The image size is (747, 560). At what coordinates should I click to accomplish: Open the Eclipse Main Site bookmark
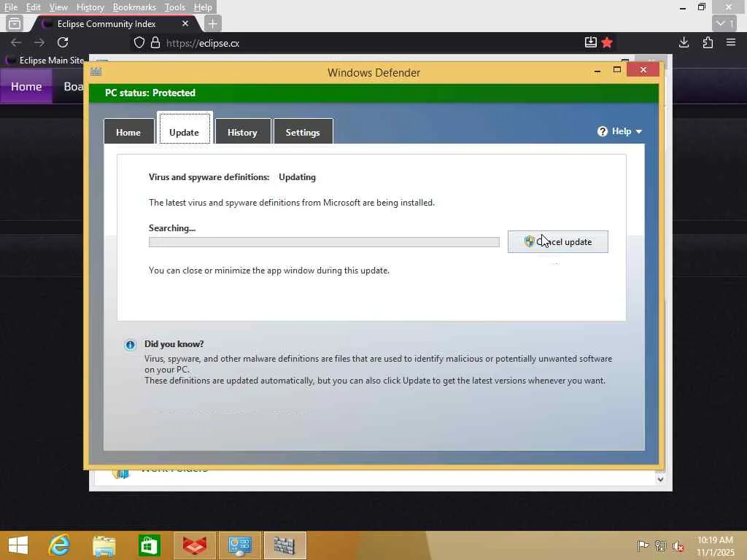pos(46,61)
